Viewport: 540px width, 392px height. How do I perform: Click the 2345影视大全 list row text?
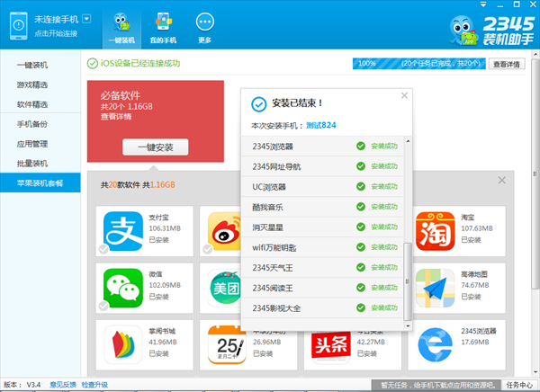click(276, 308)
